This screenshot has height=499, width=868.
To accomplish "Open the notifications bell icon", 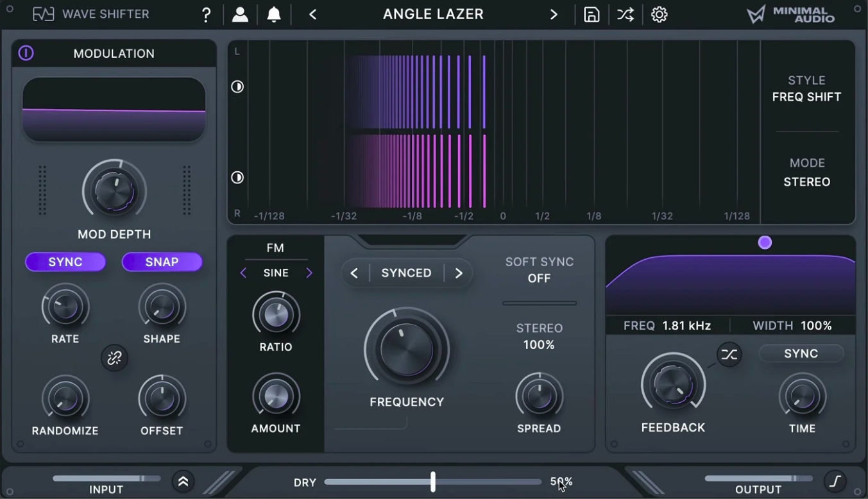I will [x=274, y=15].
